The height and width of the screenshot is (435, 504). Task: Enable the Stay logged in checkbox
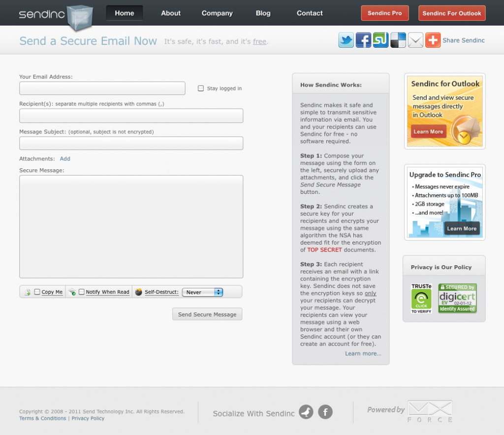pyautogui.click(x=201, y=89)
